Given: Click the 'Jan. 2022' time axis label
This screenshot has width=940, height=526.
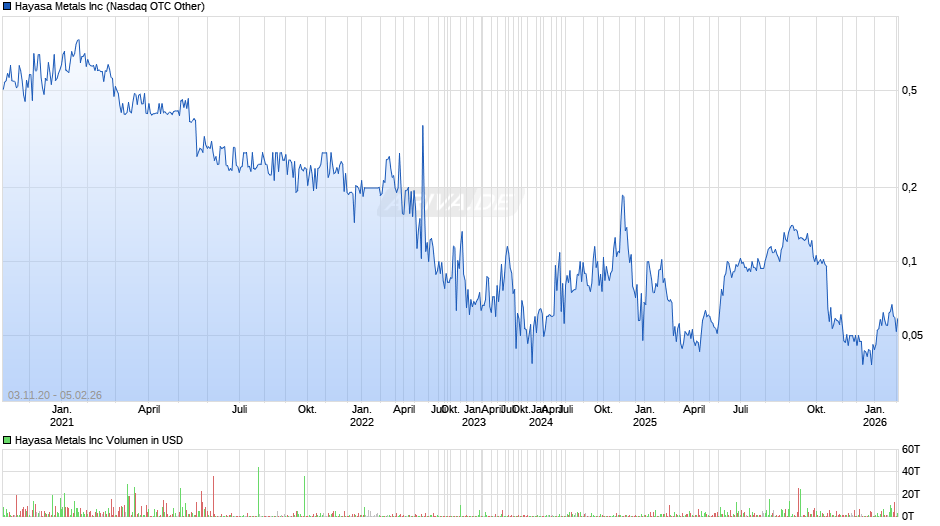Looking at the screenshot, I should tap(361, 416).
